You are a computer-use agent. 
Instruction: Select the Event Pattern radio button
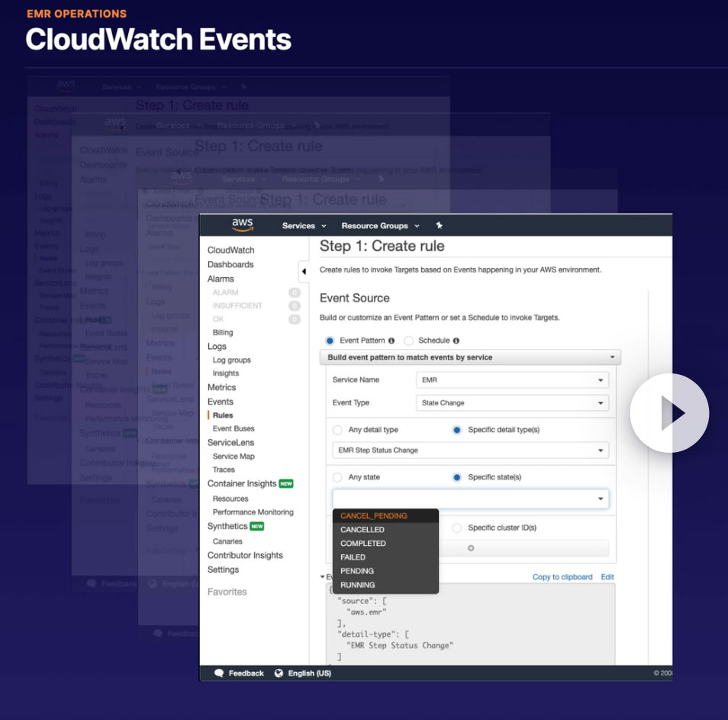coord(330,341)
